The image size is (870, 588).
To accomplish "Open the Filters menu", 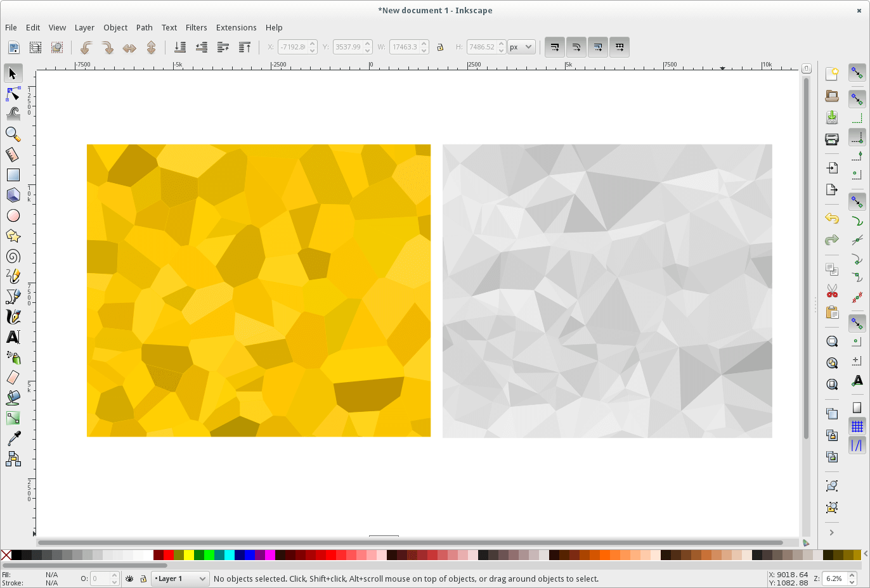I will pos(196,27).
